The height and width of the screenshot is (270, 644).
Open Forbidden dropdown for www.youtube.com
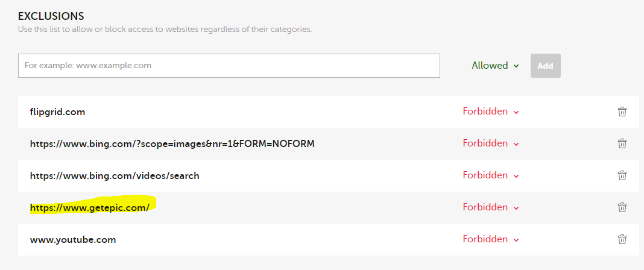pos(491,239)
